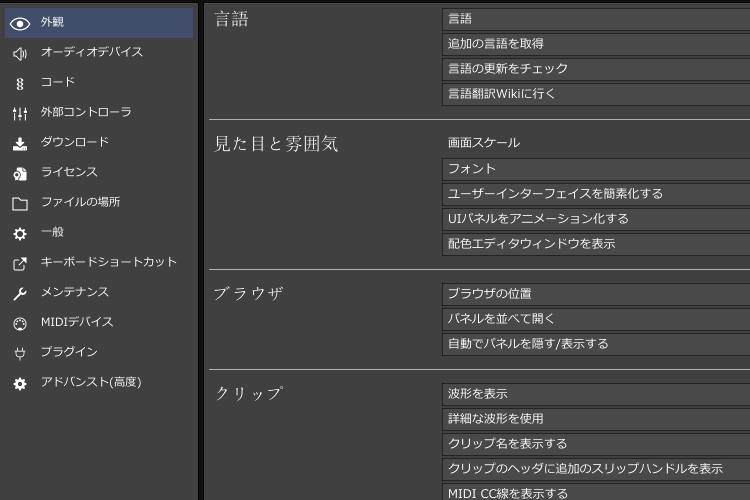Click the folder icon for ファイルの場所
Image resolution: width=750 pixels, height=500 pixels.
pos(20,203)
